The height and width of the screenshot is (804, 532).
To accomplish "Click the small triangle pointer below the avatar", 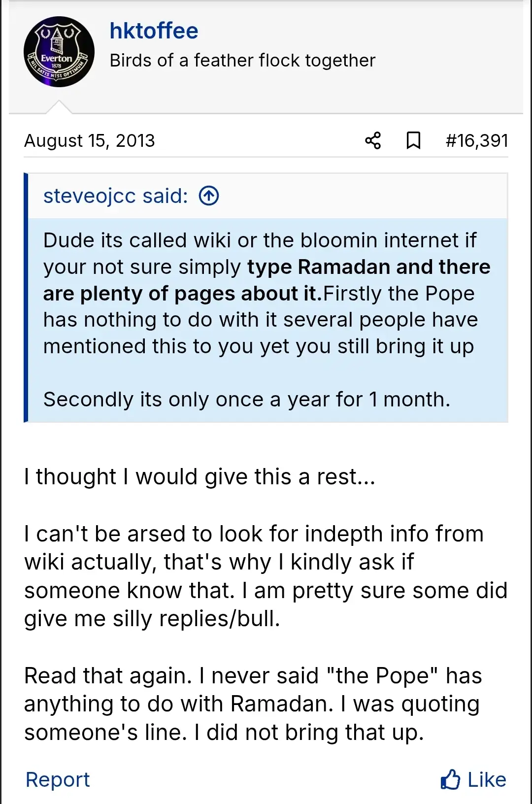I will [59, 107].
